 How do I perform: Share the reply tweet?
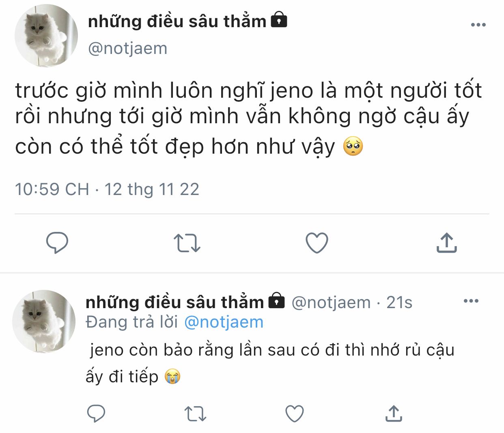393,414
